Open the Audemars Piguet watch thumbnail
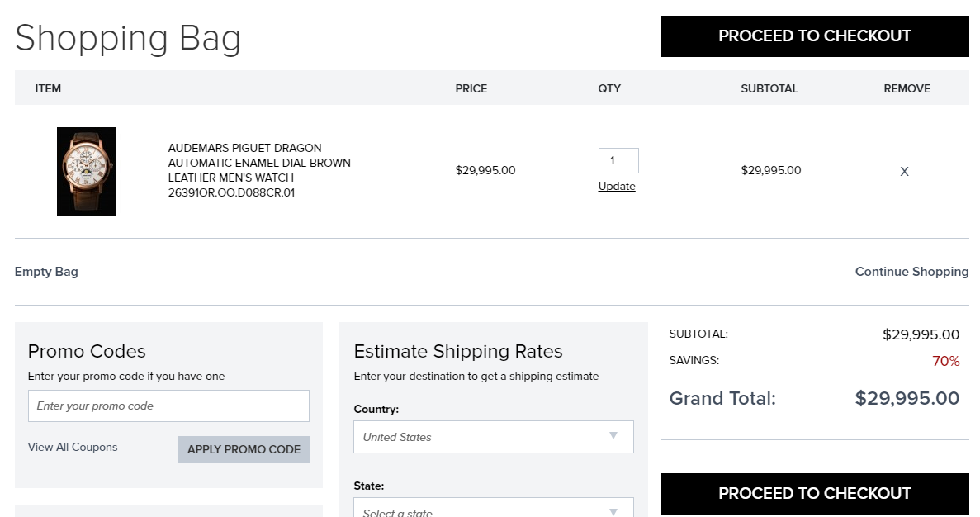This screenshot has height=517, width=980. coord(86,171)
